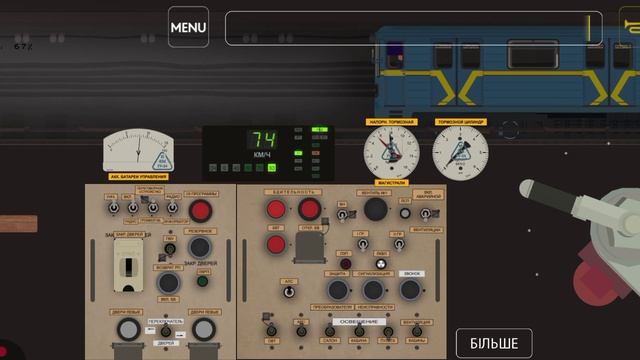Image resolution: width=640 pixels, height=360 pixels.
Task: Click the battery voltmeter gauge
Action: (139, 150)
